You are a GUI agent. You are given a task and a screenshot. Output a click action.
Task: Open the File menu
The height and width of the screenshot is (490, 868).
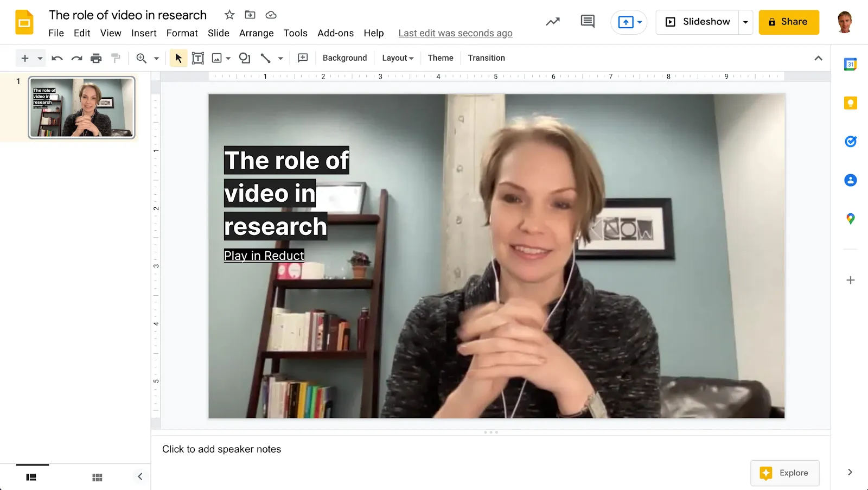point(56,33)
